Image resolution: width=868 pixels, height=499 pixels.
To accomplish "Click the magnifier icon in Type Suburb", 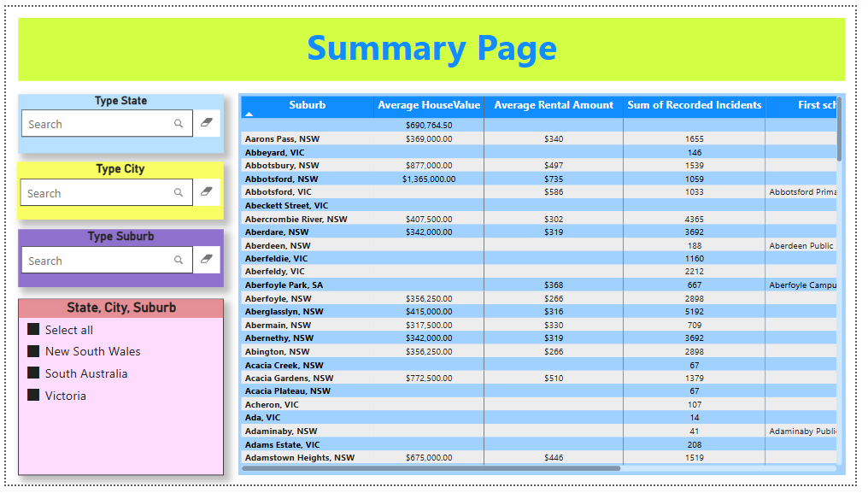I will point(179,261).
